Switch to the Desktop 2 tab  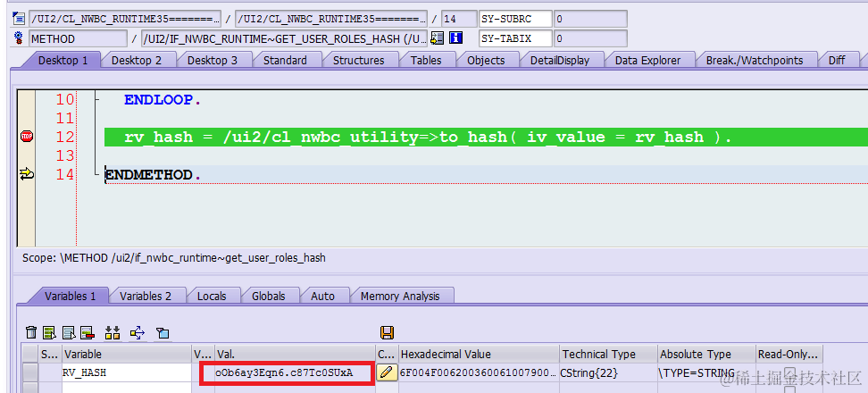(136, 61)
